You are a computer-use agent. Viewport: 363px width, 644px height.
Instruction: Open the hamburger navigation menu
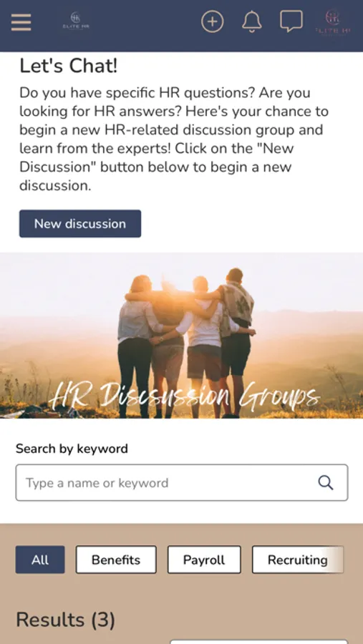[x=21, y=22]
